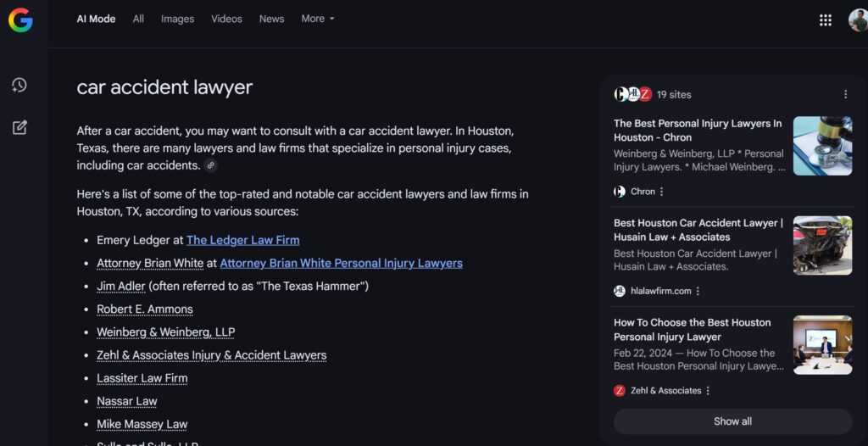
Task: Click the red Zehl & Associates favicon
Action: click(x=620, y=391)
